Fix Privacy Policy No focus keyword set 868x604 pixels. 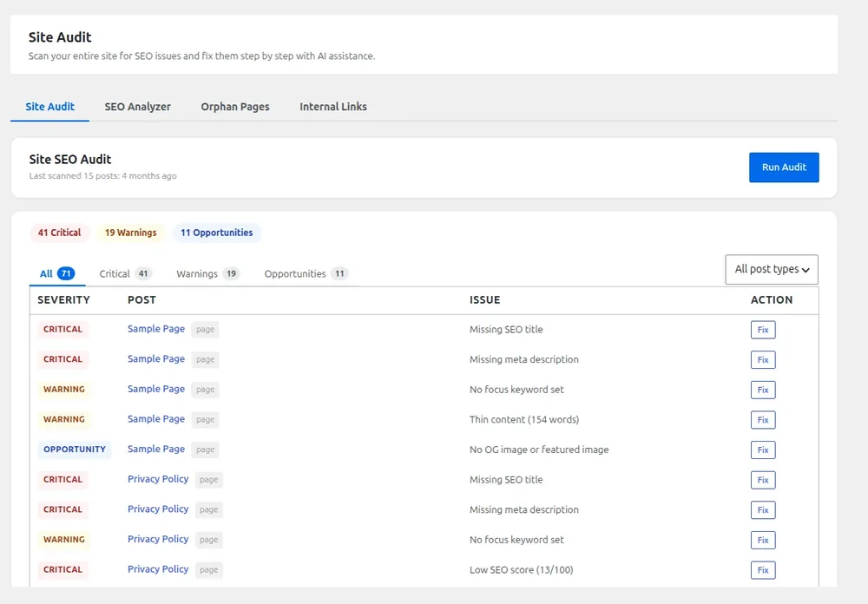point(763,540)
